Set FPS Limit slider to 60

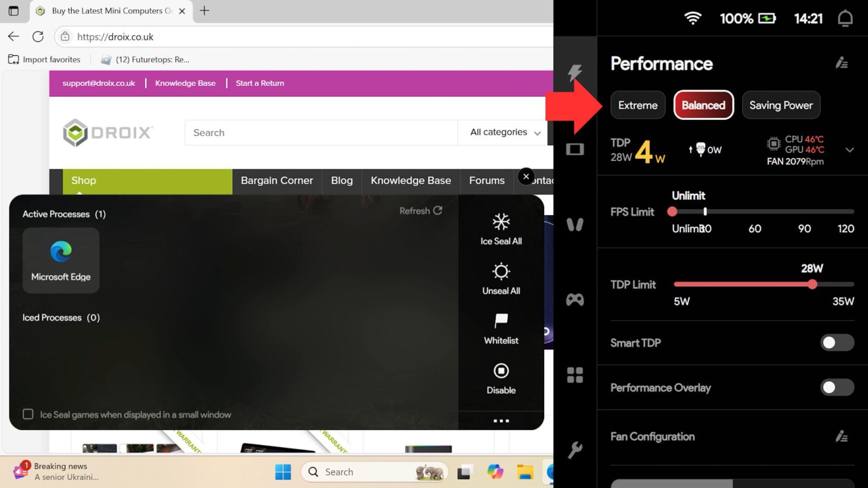coord(754,211)
